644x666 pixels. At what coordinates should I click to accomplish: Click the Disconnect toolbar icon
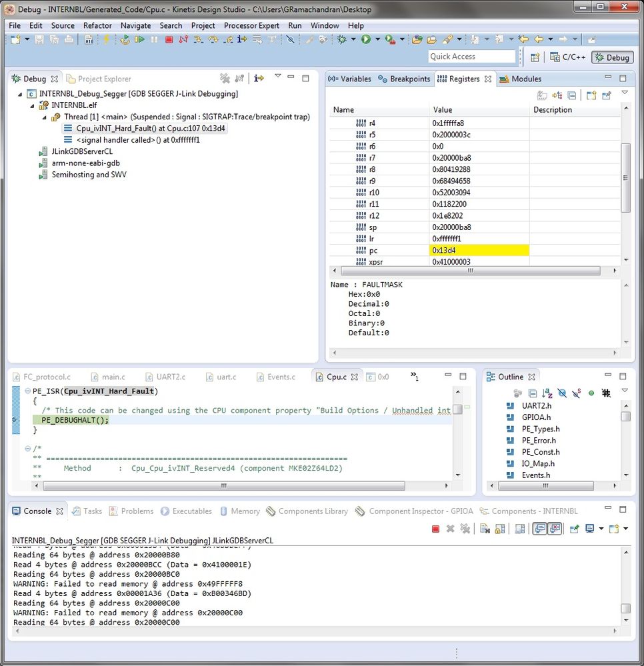pos(183,39)
